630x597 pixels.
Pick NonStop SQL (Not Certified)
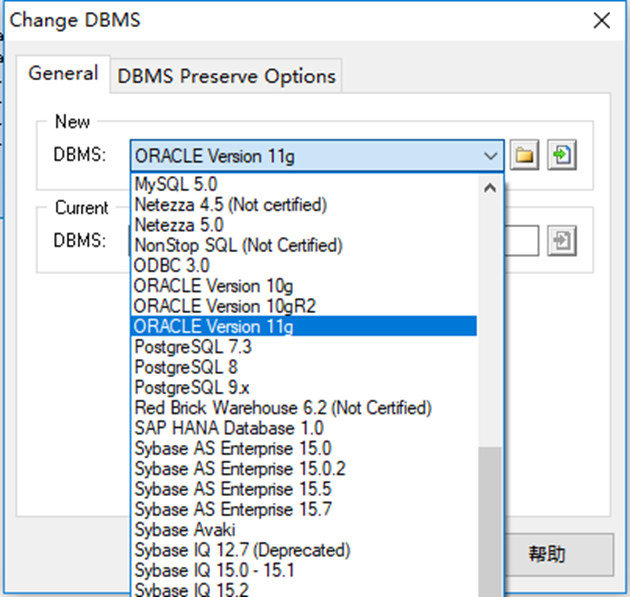304,245
